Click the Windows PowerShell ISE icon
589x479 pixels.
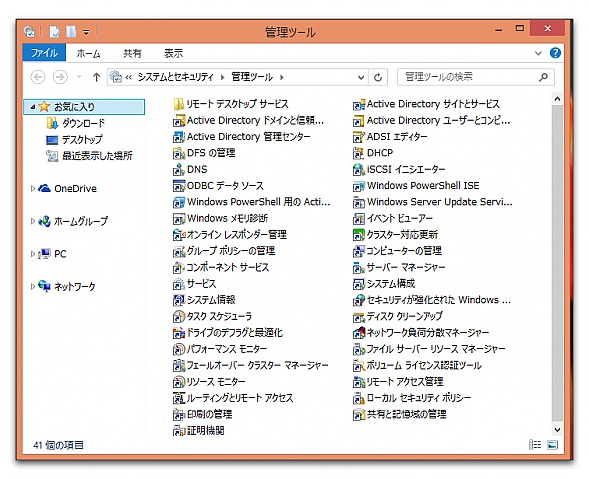click(x=359, y=186)
